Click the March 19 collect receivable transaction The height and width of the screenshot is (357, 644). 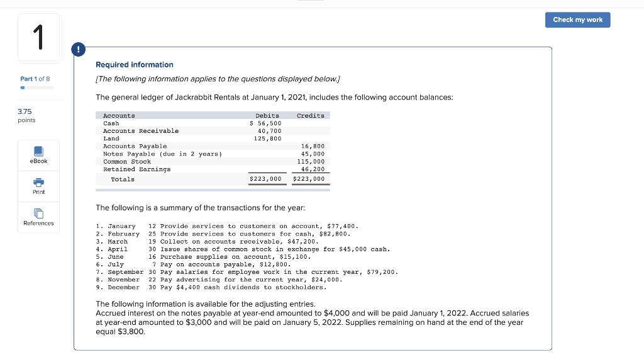coord(208,241)
